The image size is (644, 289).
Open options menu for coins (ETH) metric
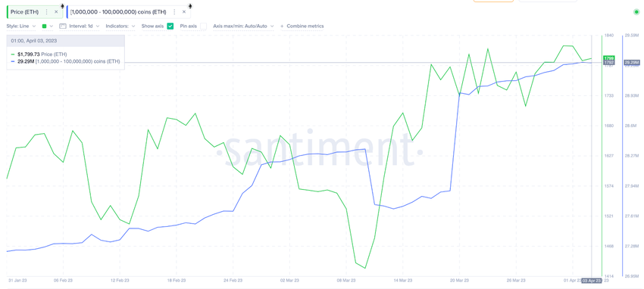click(174, 12)
